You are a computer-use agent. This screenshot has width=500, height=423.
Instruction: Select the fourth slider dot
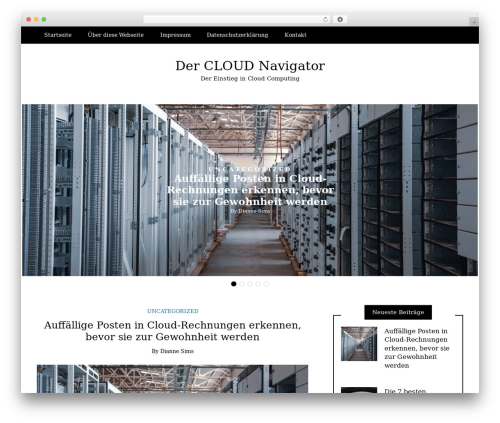point(258,284)
